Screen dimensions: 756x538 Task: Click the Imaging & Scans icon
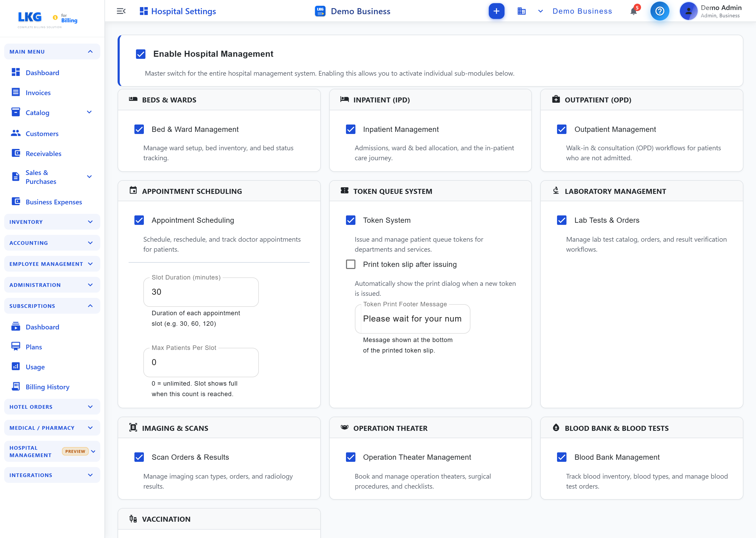pyautogui.click(x=133, y=428)
